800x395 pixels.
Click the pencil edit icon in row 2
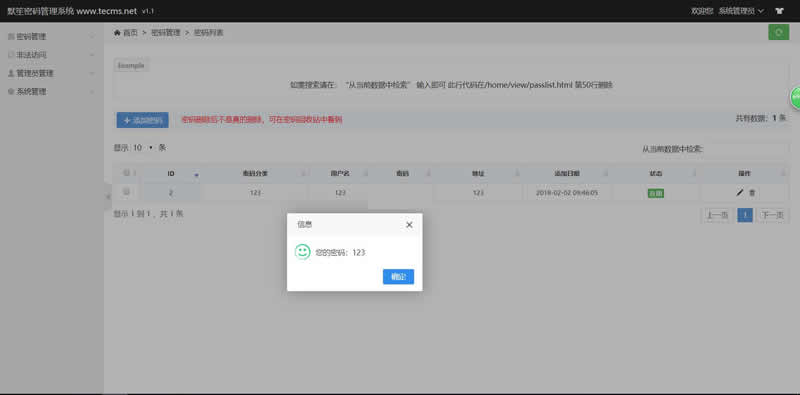(x=740, y=193)
